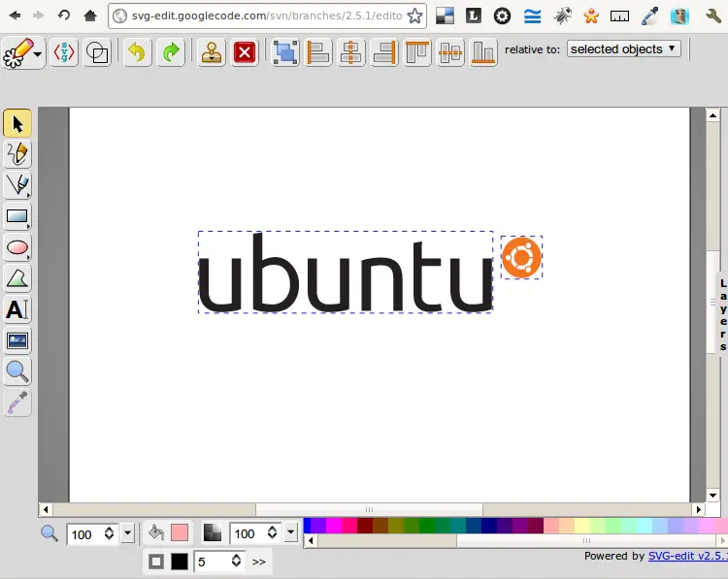
Task: Adjust the stroke width stepper arrows
Action: 236,561
